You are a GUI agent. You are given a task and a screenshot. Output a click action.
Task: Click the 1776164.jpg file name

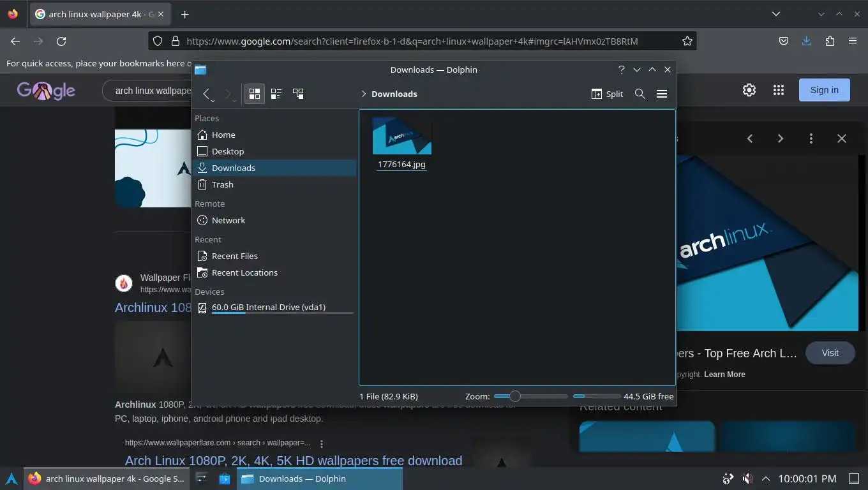point(401,164)
